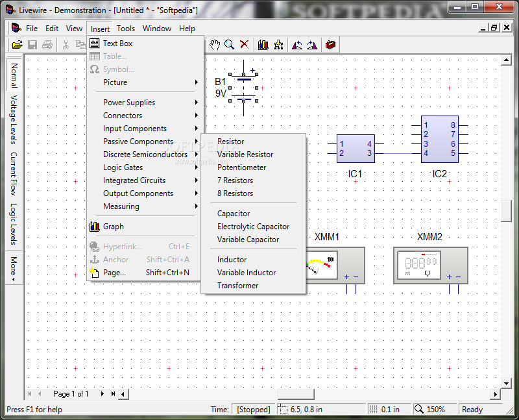Expand the Discrete Semiconductors submenu
519x420 pixels.
coord(145,154)
